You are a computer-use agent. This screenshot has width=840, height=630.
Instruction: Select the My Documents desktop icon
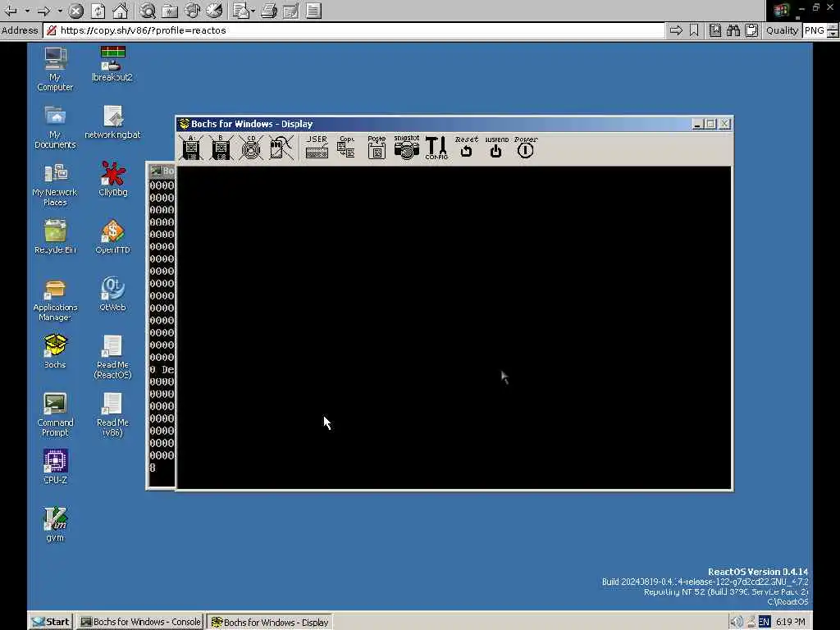point(55,127)
